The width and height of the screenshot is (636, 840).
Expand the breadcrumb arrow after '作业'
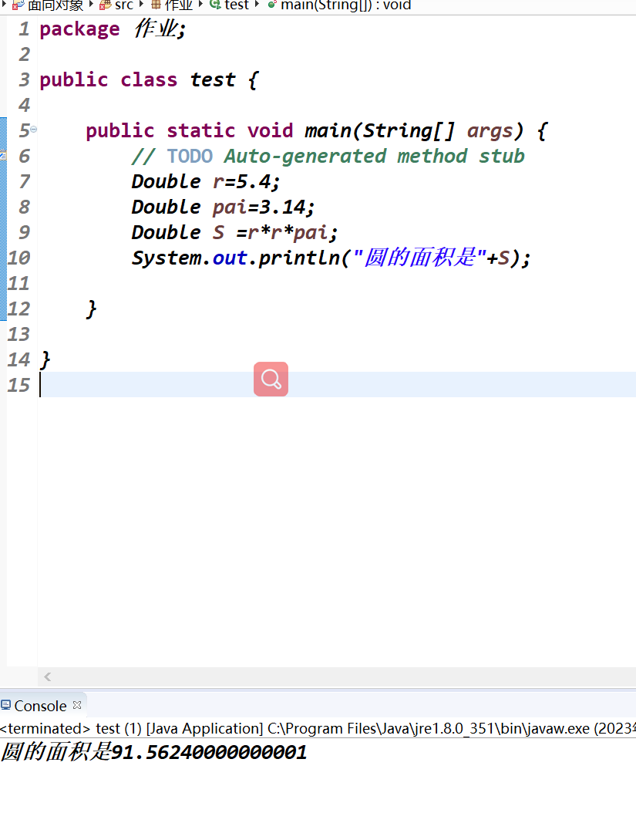point(200,5)
